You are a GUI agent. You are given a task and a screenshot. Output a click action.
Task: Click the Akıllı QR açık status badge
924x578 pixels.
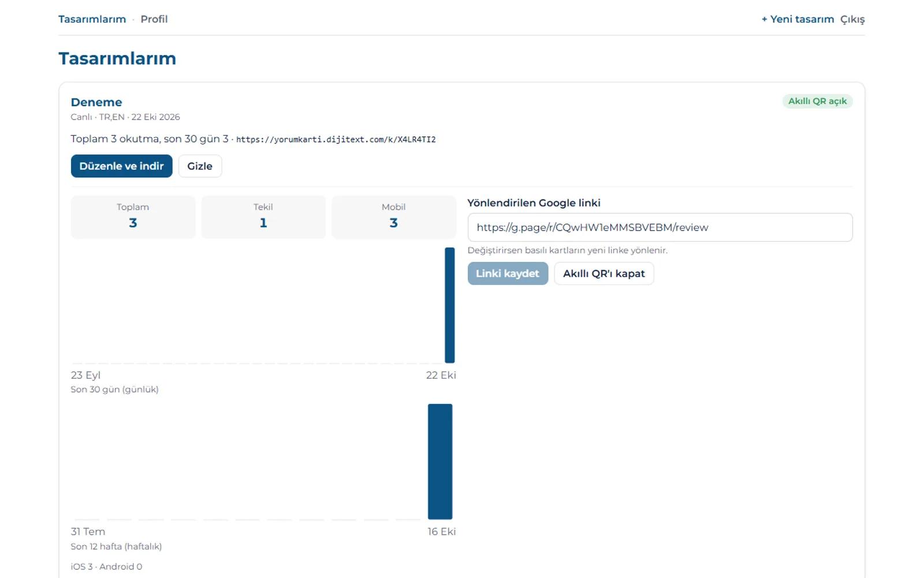tap(817, 101)
